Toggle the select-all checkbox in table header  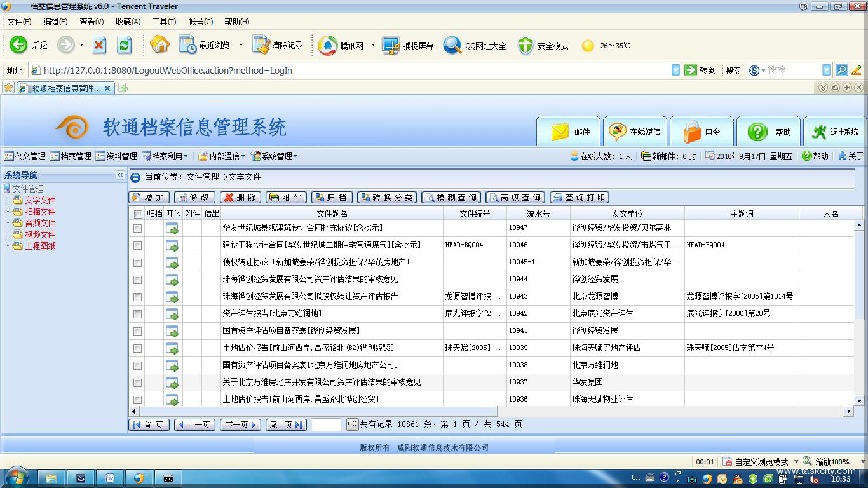(x=138, y=214)
